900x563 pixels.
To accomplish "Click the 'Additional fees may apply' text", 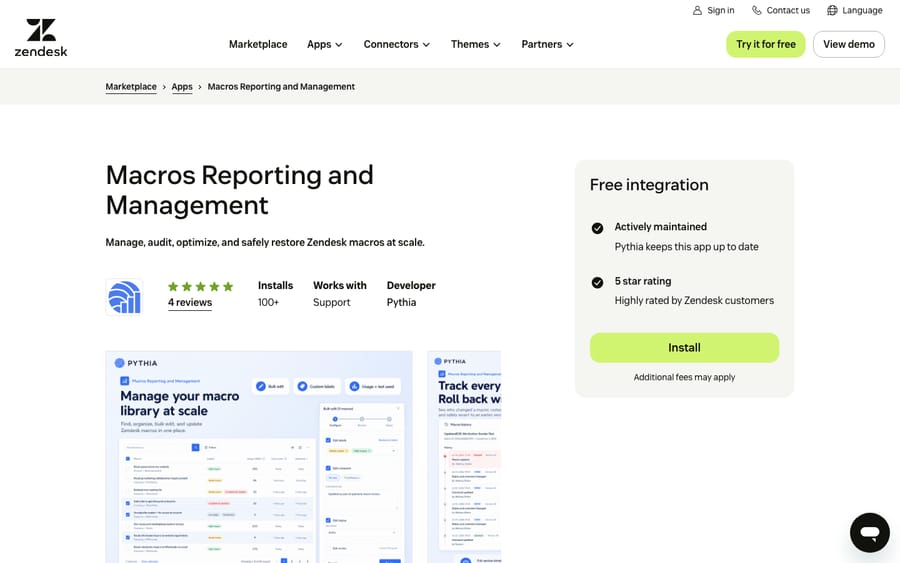I will pyautogui.click(x=684, y=377).
